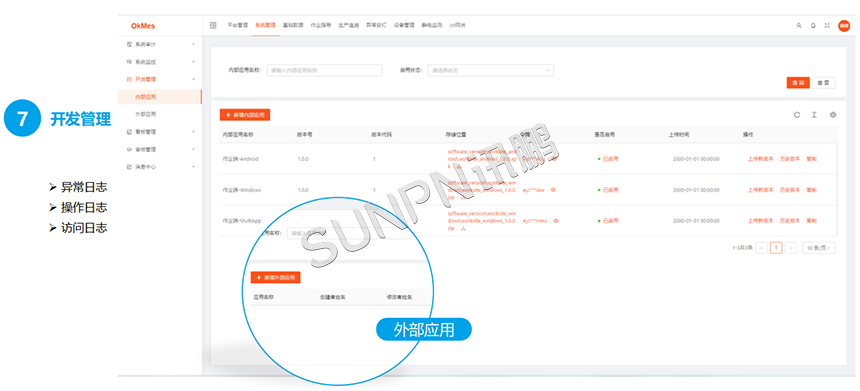
Task: Toggle fullscreen icon in top bar
Action: [x=827, y=25]
